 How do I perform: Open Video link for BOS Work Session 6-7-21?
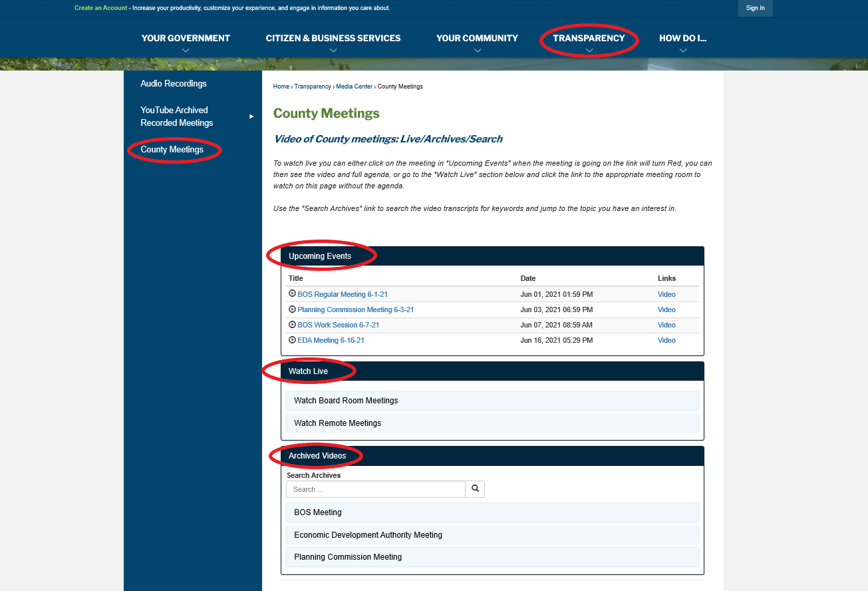tap(666, 325)
